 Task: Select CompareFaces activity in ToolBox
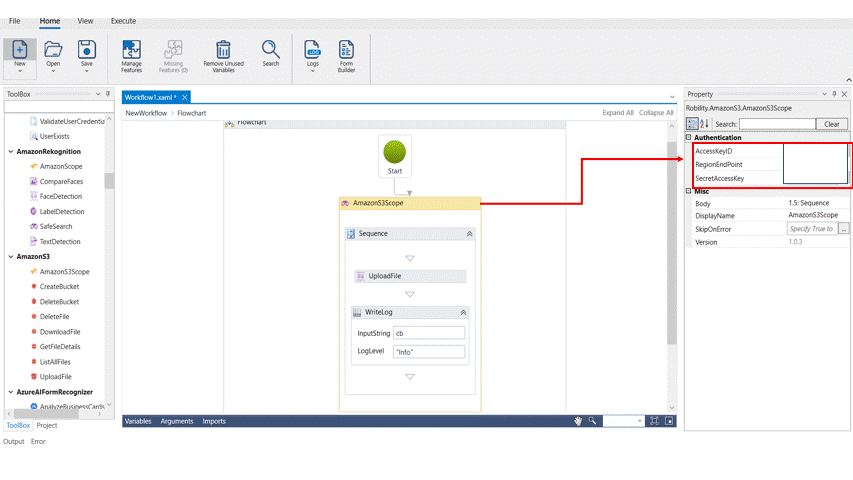[61, 182]
